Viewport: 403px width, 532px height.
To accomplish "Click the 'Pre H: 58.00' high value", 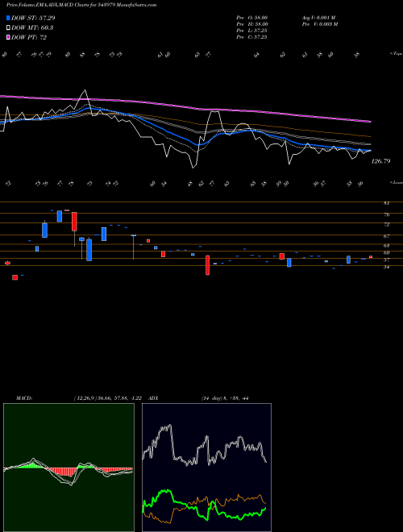I will tap(252, 24).
